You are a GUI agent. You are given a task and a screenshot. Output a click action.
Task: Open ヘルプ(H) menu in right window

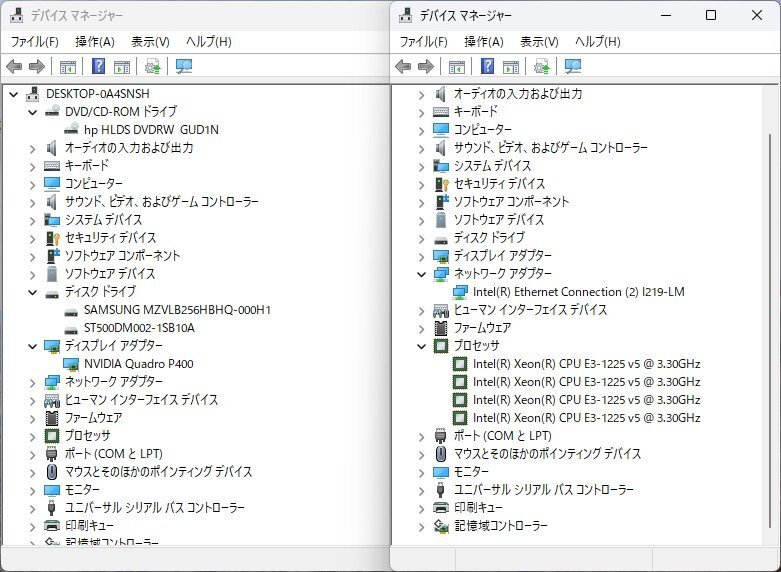point(598,42)
